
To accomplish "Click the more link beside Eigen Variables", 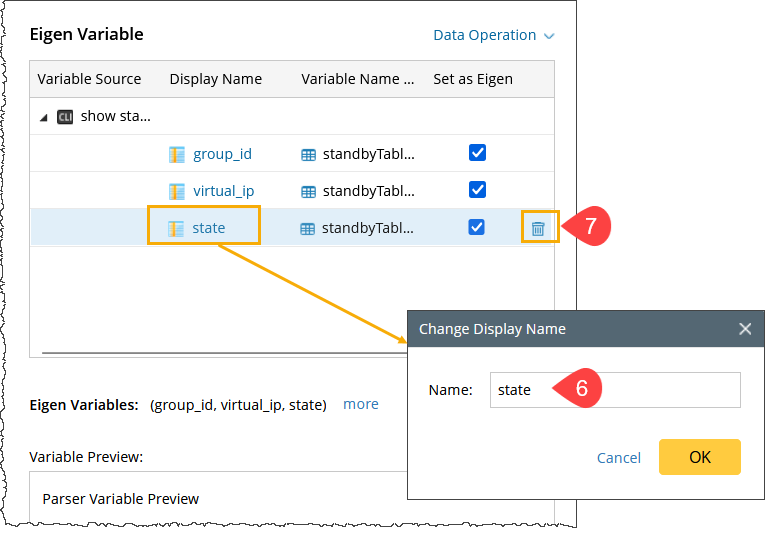I will click(360, 405).
